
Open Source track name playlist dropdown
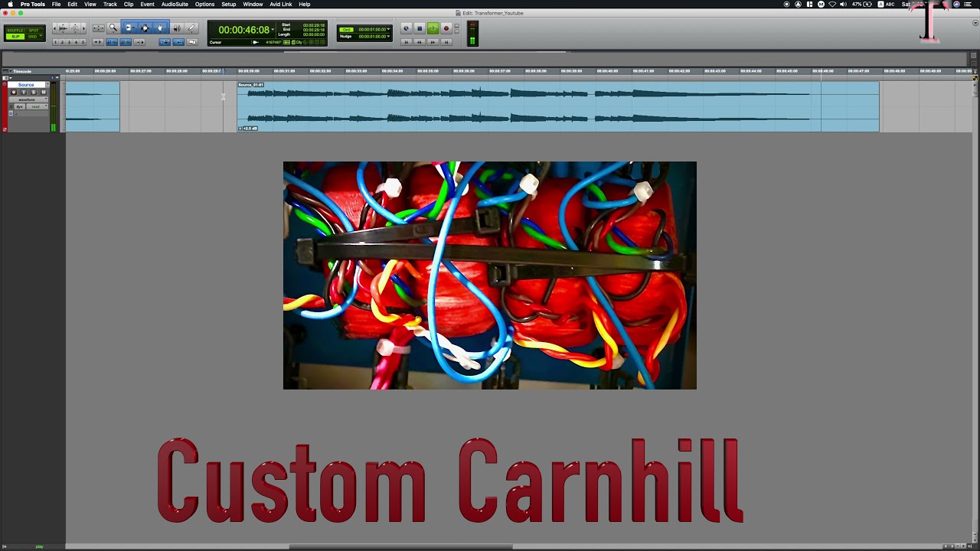(x=47, y=84)
